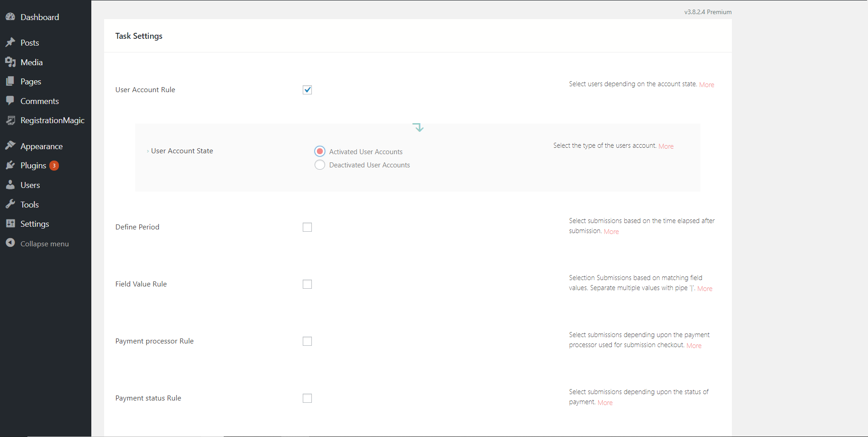868x437 pixels.
Task: Collapse the admin sidebar menu
Action: coord(44,244)
